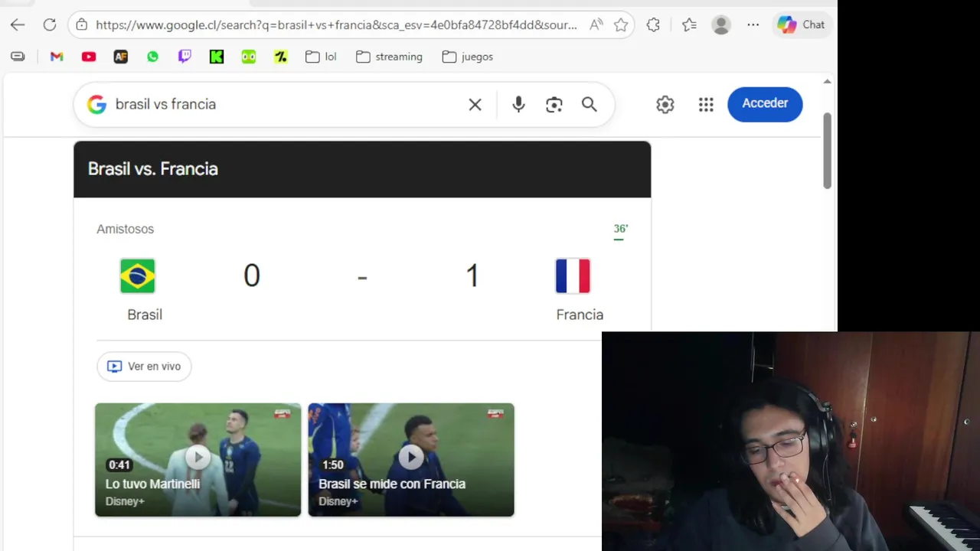Open the Kick bookmark
980x551 pixels.
pos(217,57)
